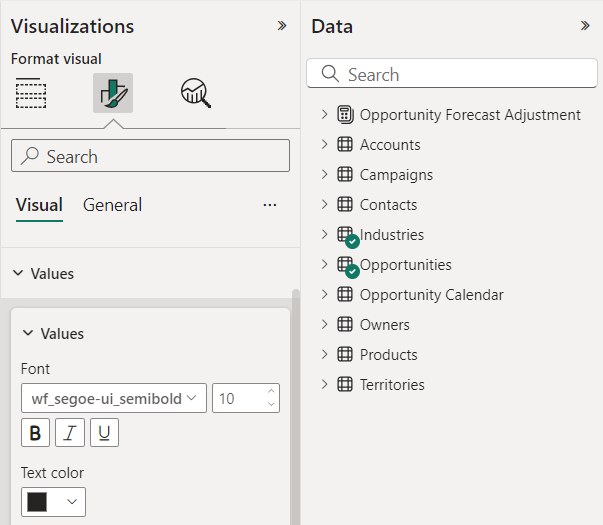
Task: Expand the Accounts table
Action: click(x=324, y=145)
